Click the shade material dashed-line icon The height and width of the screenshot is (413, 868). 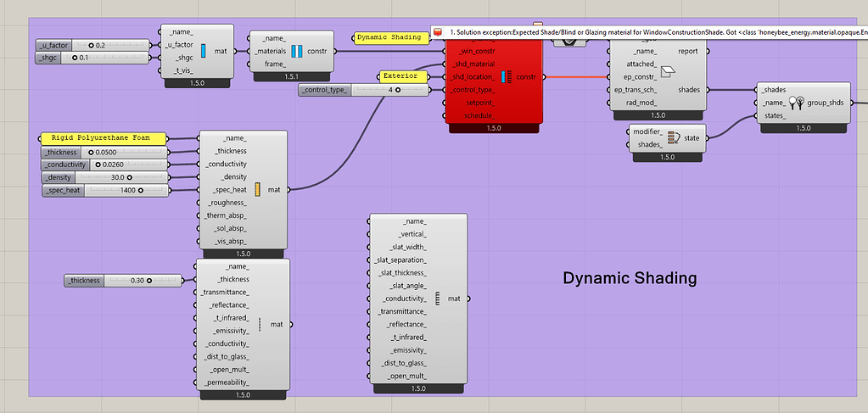tap(259, 324)
